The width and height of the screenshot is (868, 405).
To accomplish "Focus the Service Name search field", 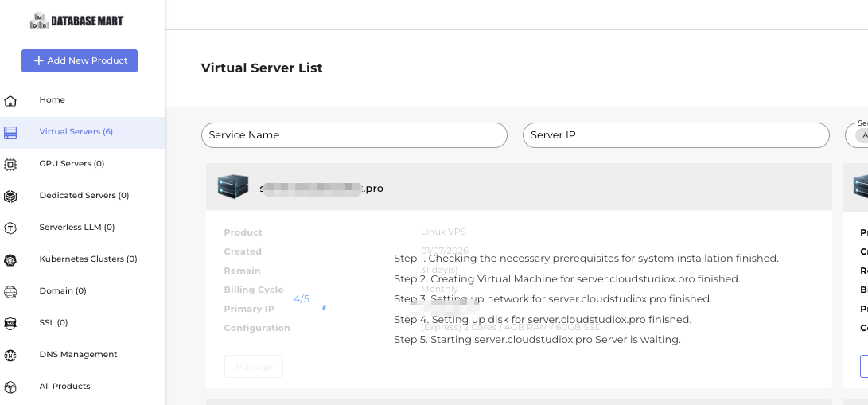I will (354, 135).
